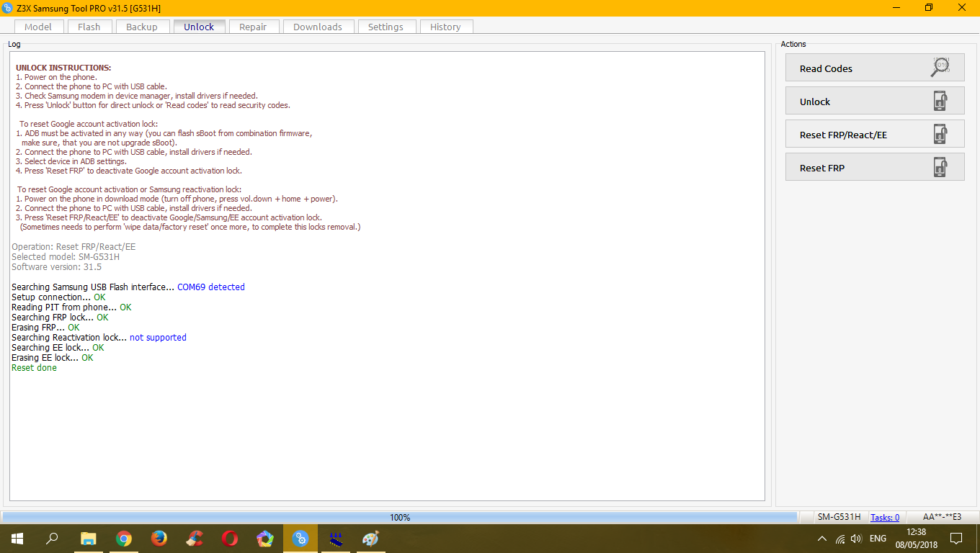
Task: Click the Read Codes button
Action: coord(875,68)
